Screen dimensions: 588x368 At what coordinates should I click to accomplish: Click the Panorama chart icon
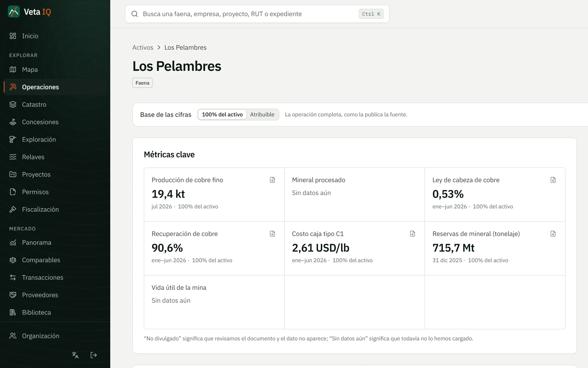point(13,242)
